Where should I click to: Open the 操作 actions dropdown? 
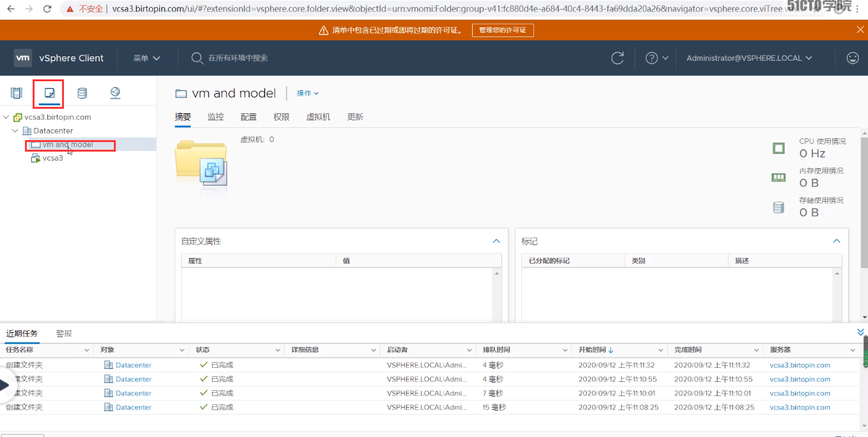308,93
